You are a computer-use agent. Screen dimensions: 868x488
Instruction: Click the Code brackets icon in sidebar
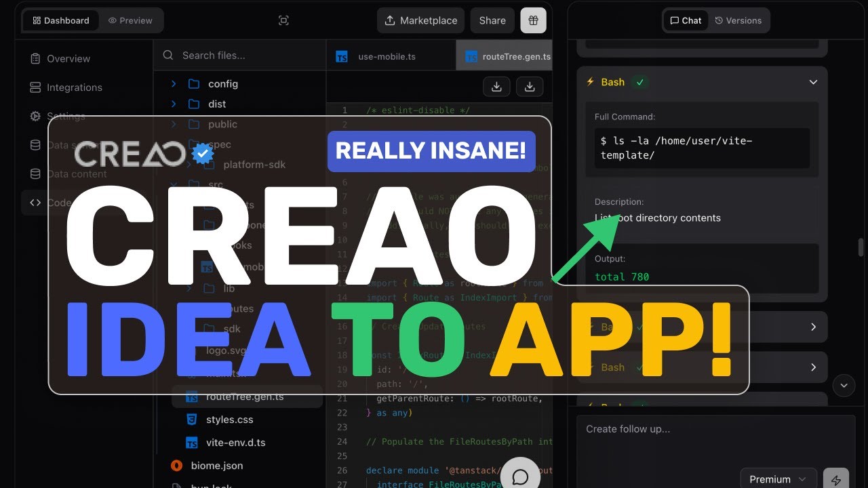coord(35,202)
